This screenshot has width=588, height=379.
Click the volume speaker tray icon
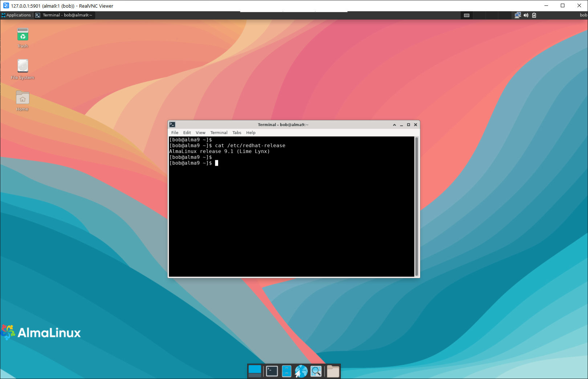pos(526,15)
